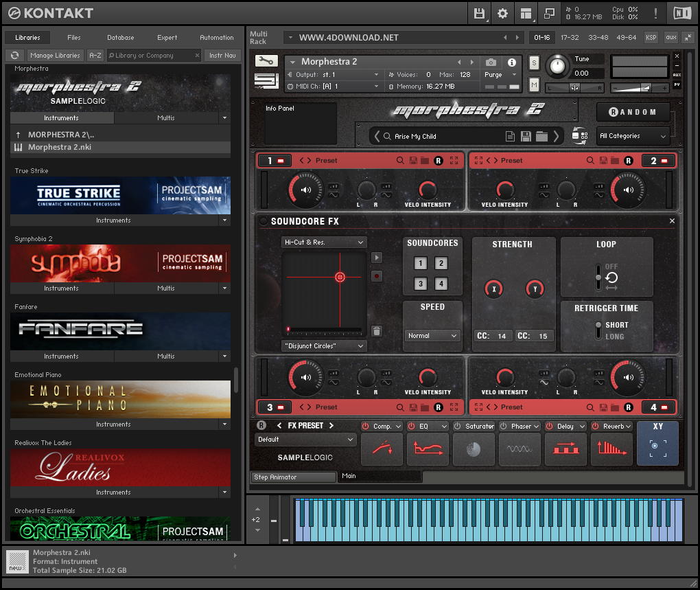Screen dimensions: 700x590
Task: Toggle Phaser power button
Action: click(503, 426)
